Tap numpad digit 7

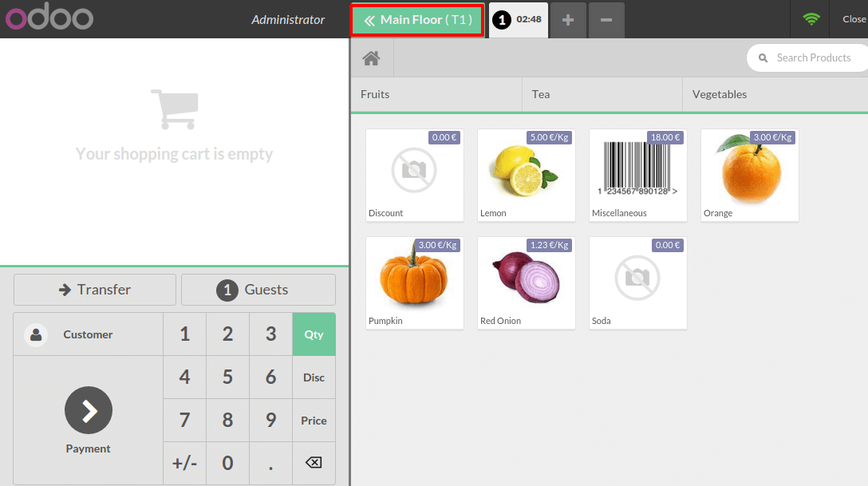[x=185, y=420]
